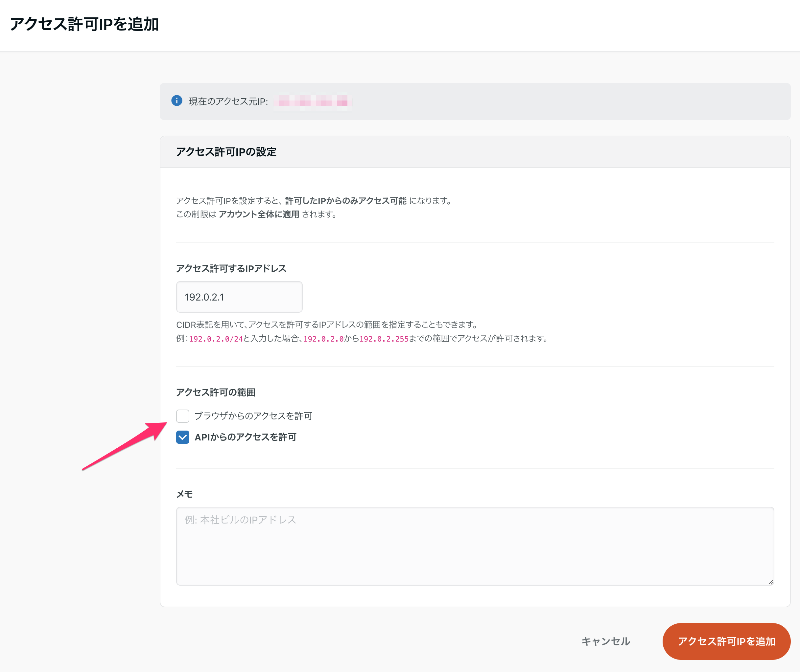The image size is (800, 672).
Task: Click the アクセス許可するIPアドレス field label
Action: [231, 269]
